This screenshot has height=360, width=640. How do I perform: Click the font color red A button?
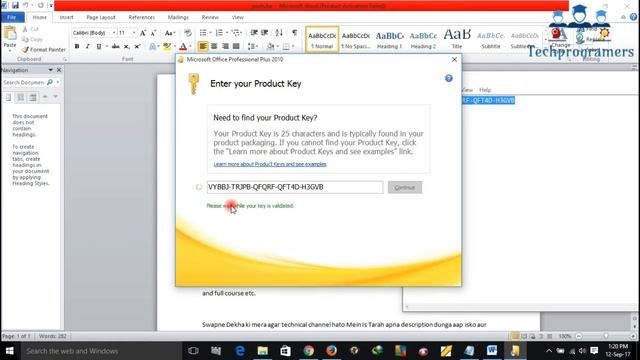point(183,47)
